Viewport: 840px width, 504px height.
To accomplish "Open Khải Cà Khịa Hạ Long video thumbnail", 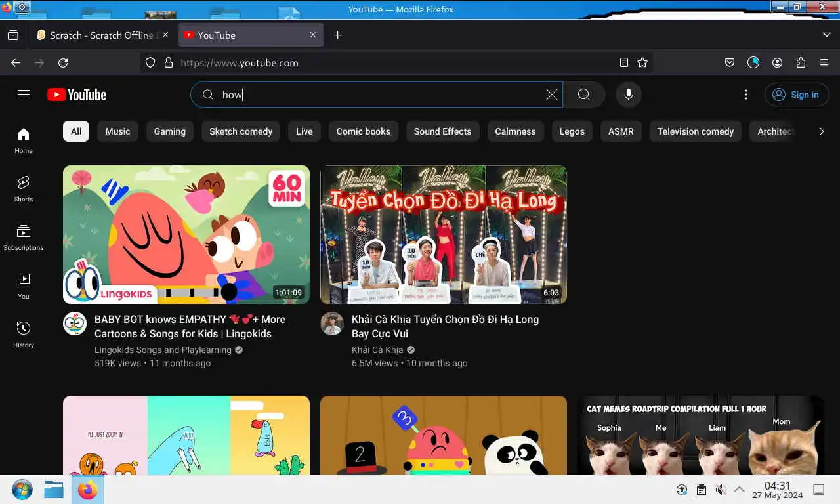I will point(444,234).
